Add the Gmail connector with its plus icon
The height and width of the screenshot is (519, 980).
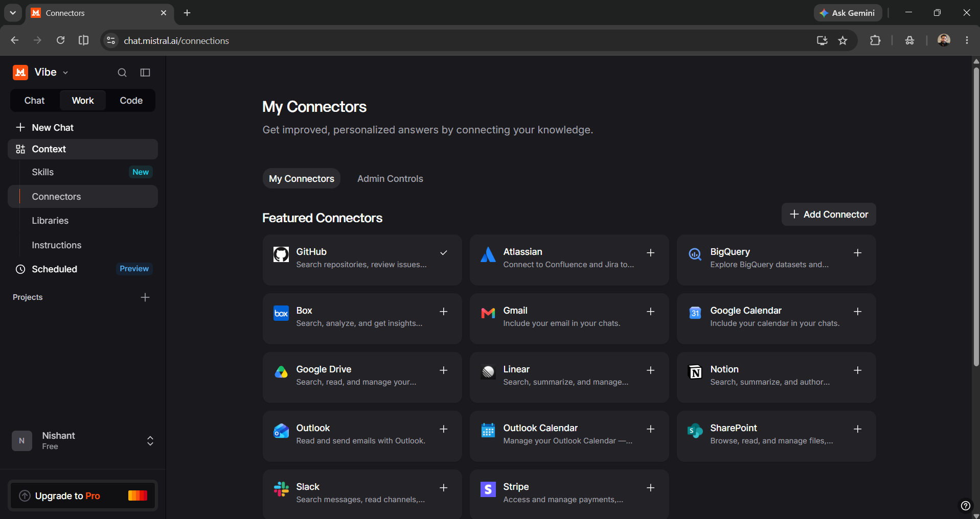pos(651,312)
